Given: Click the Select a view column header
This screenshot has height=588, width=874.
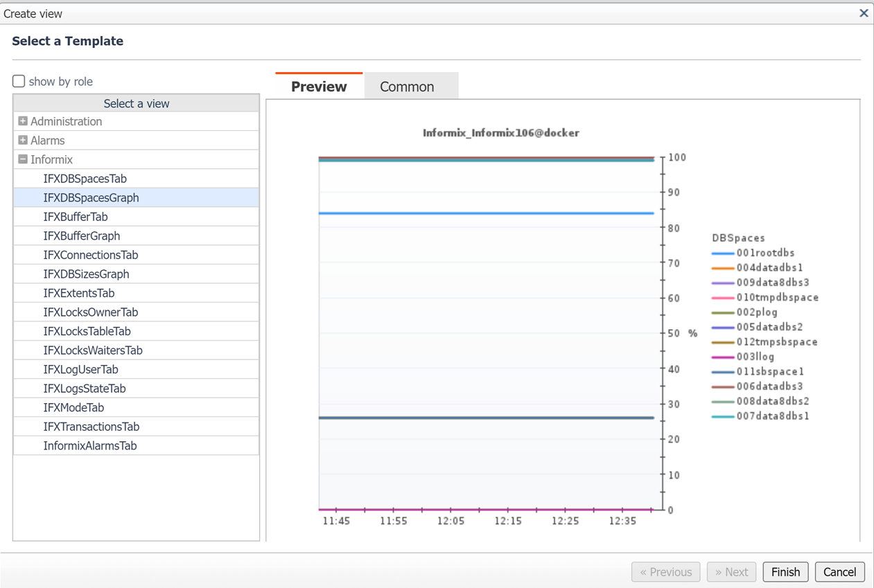Looking at the screenshot, I should click(137, 103).
